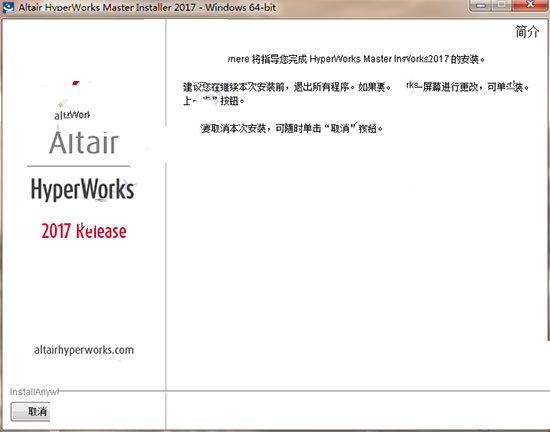Screen dimensions: 550x432
Task: Click the altairhyperworks.com text
Action: tap(84, 350)
